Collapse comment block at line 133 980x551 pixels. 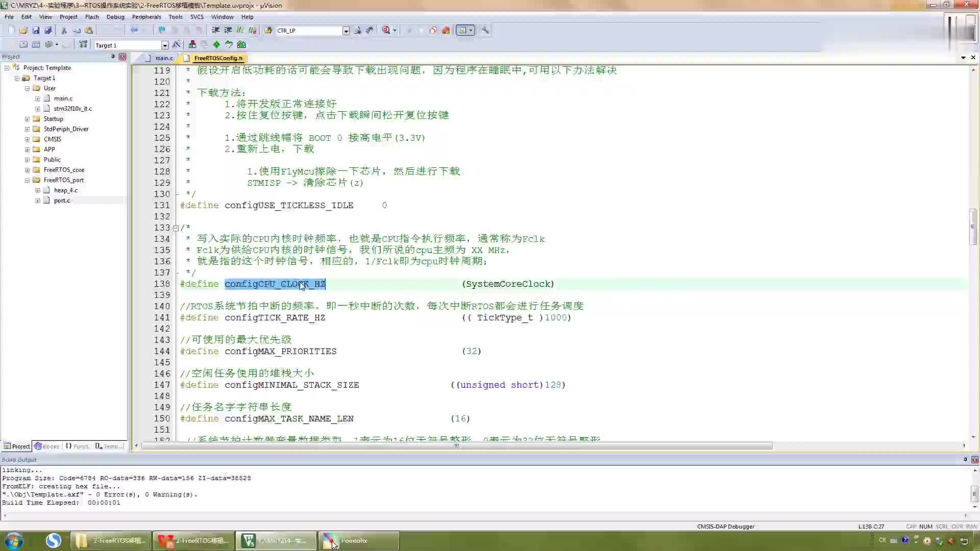click(x=176, y=228)
